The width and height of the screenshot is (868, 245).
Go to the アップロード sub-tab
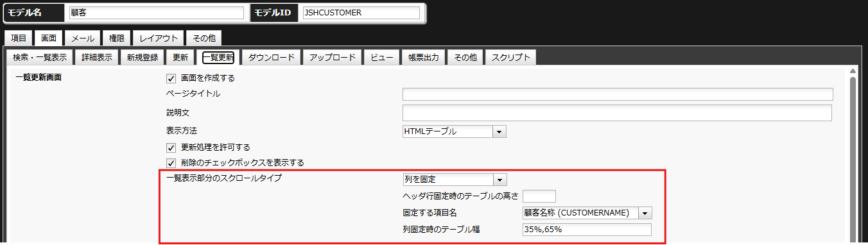(x=333, y=57)
